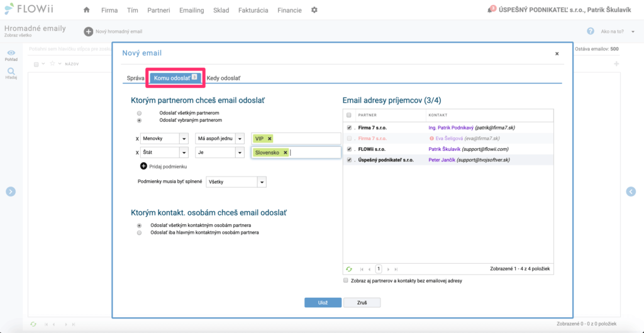
Task: Toggle select-all checkbox in recipients header
Action: click(x=349, y=115)
